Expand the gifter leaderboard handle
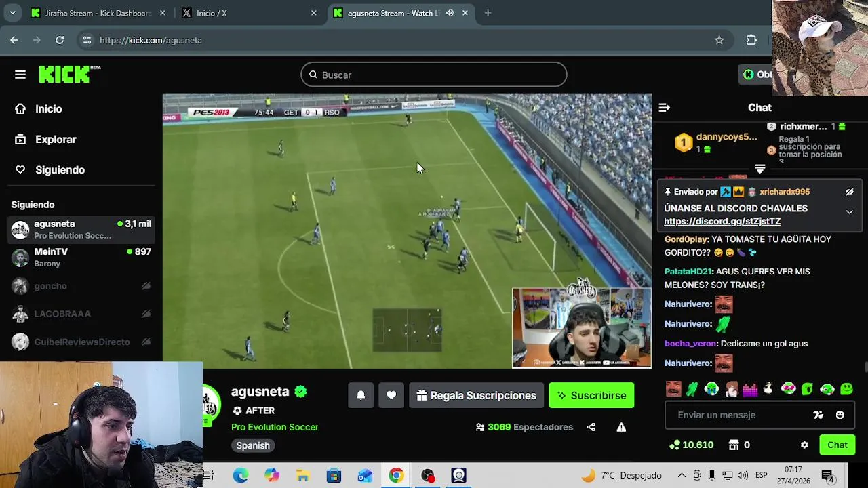868x488 pixels. 759,169
